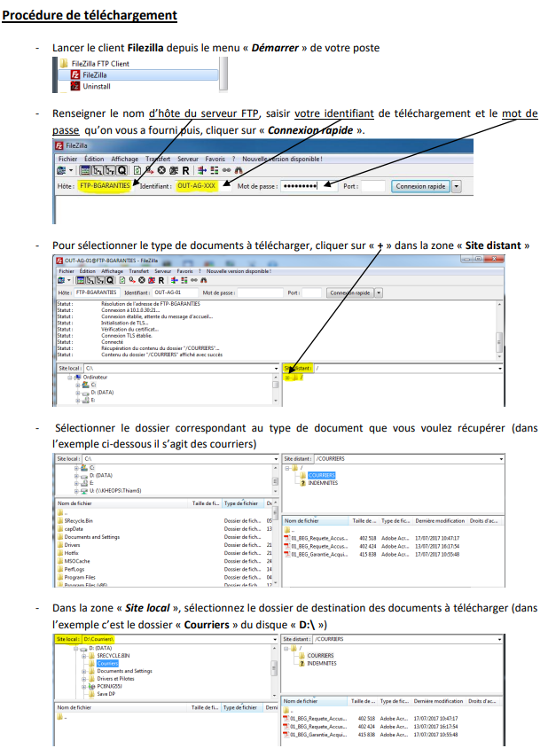The width and height of the screenshot is (556, 756).
Task: Select the highlighted COURRIERS remote folder icon
Action: coord(302,475)
